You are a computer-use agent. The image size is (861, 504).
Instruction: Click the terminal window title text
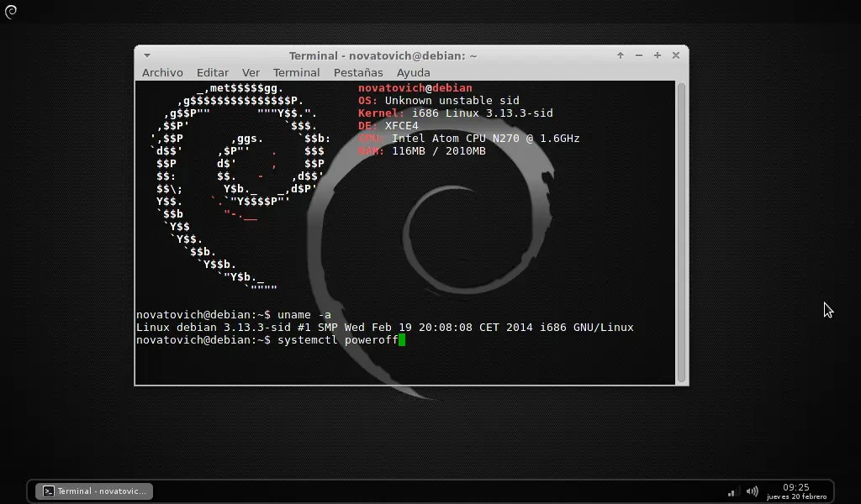tap(383, 56)
